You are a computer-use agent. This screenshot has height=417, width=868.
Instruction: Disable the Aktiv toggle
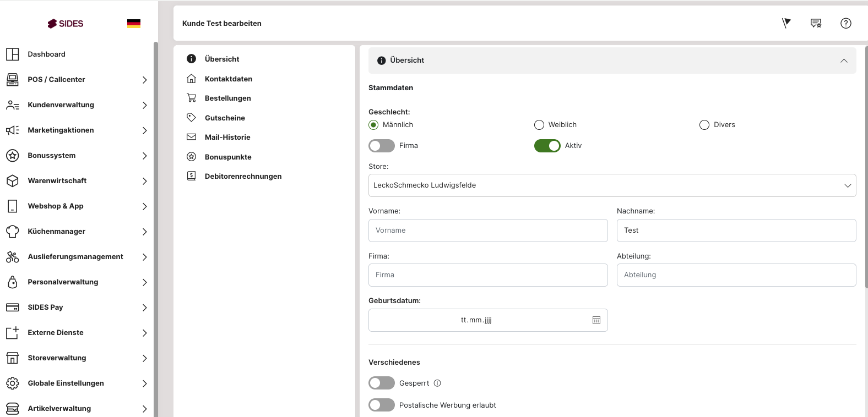click(x=547, y=146)
